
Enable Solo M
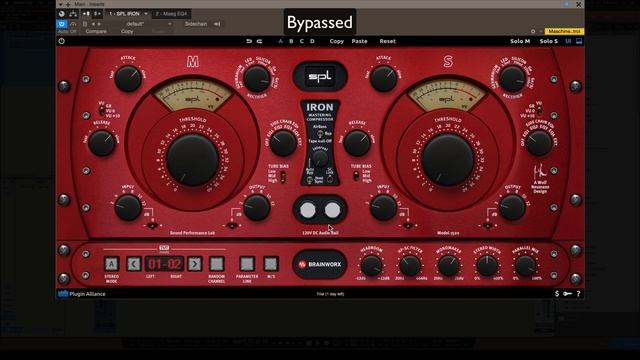pos(520,41)
